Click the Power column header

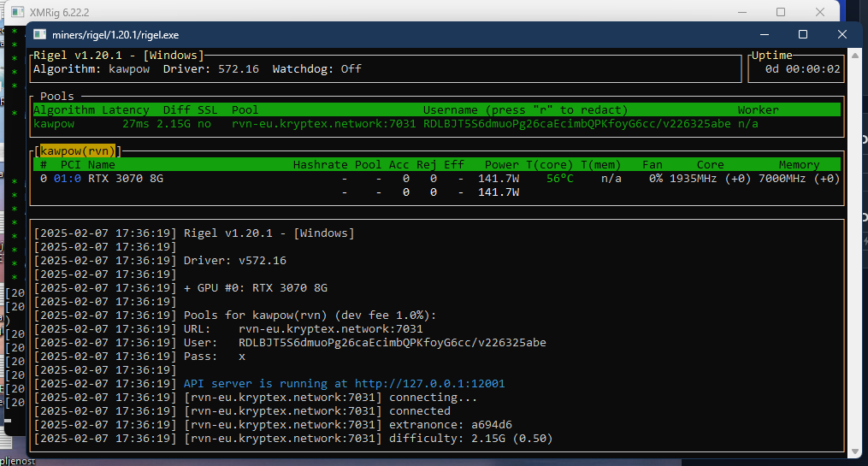[501, 165]
